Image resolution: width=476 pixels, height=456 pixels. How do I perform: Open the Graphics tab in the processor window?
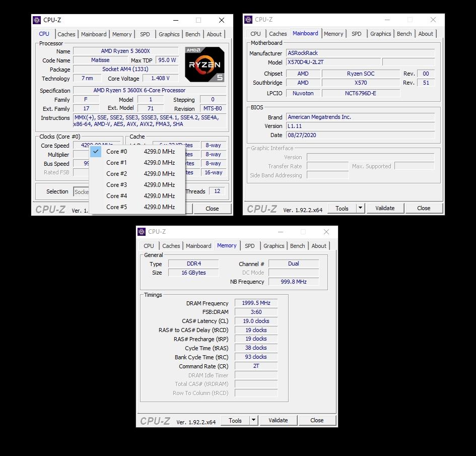(169, 34)
